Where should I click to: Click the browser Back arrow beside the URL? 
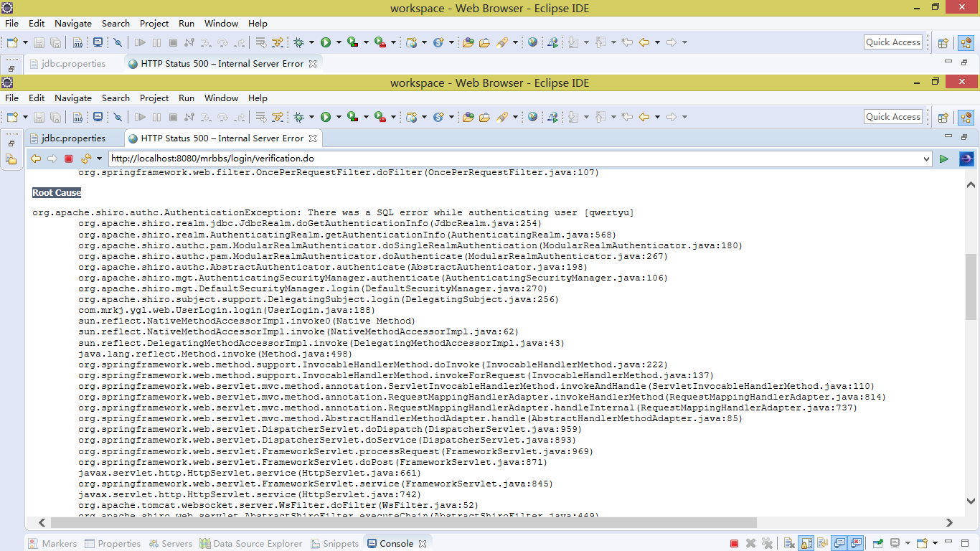click(35, 159)
